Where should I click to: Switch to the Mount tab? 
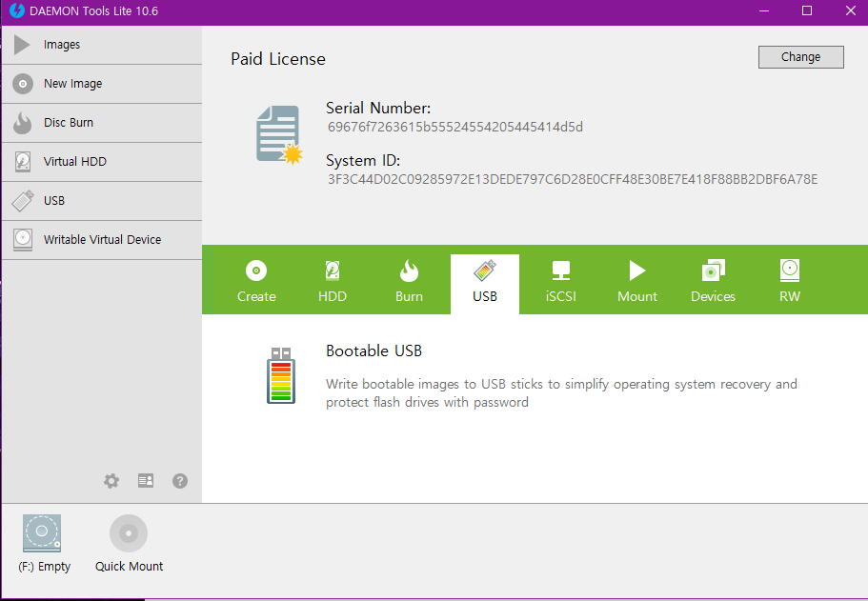click(x=637, y=282)
